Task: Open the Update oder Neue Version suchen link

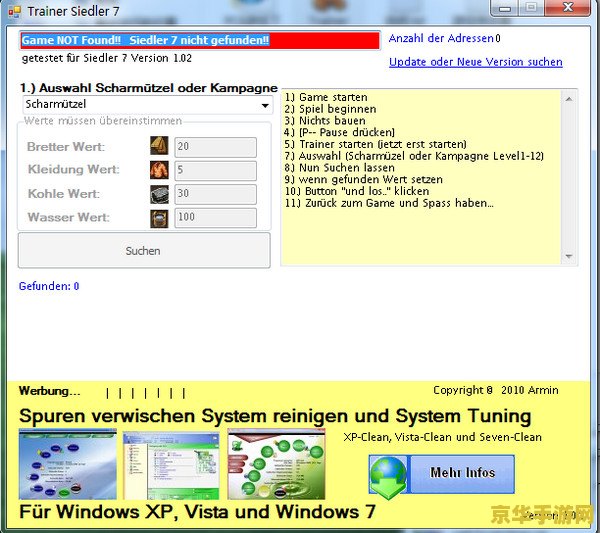Action: click(476, 62)
